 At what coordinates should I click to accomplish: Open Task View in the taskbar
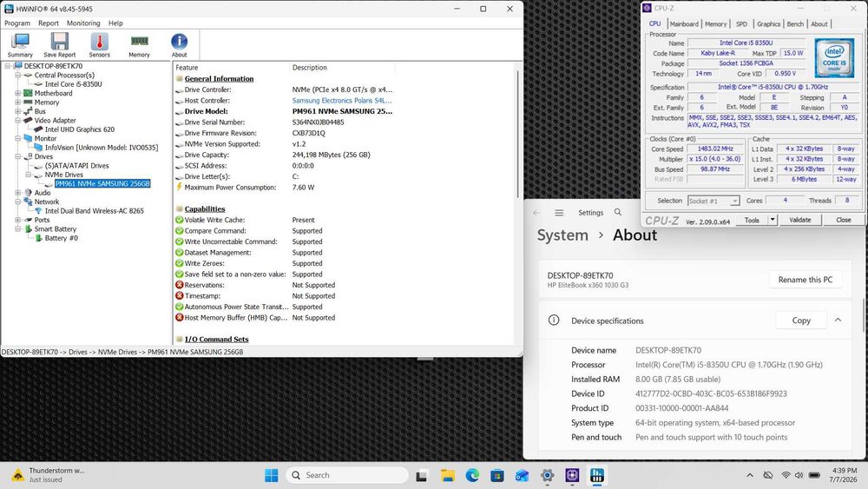pos(421,475)
